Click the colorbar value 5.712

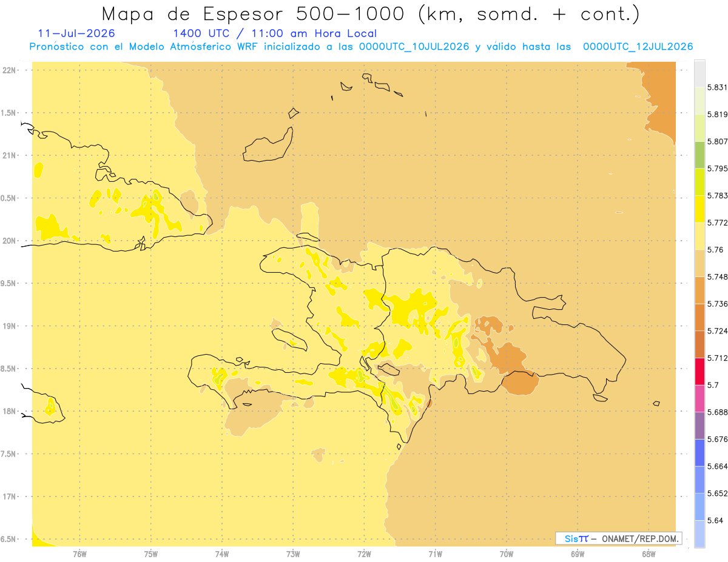[x=717, y=358]
